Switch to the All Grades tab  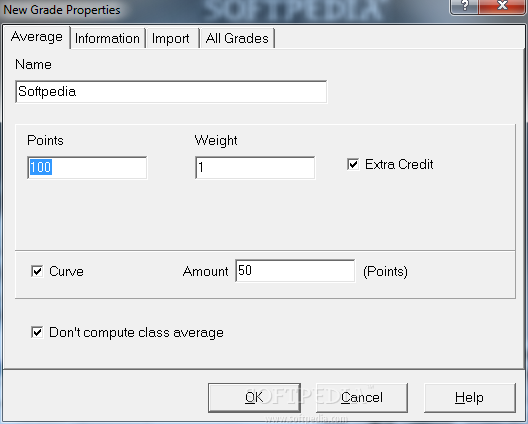coord(237,38)
